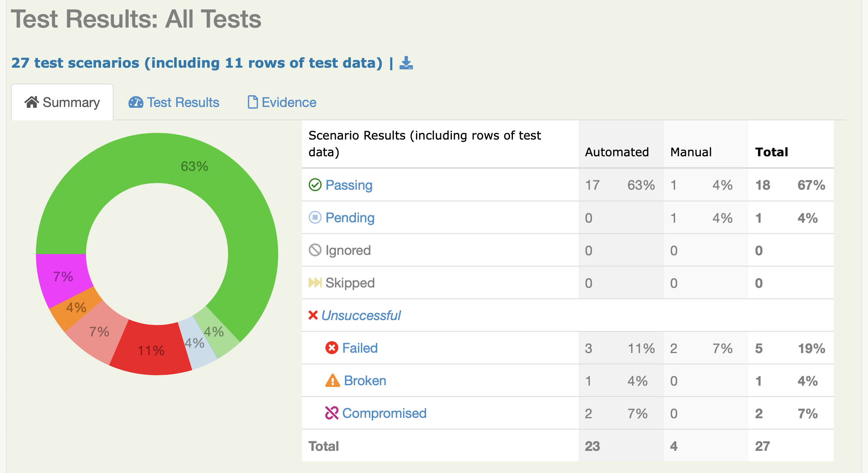The image size is (868, 473).
Task: Switch to the Test Results tab
Action: click(174, 102)
